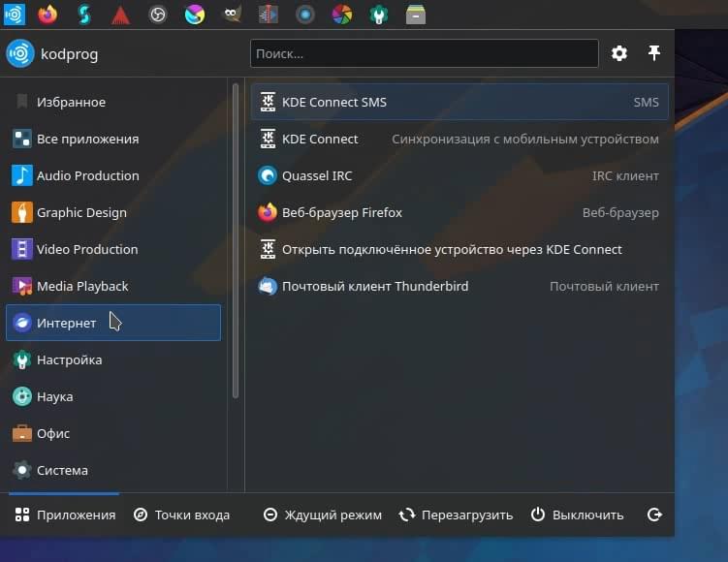Click the blue circular app icon in the panel
The width and height of the screenshot is (728, 562).
(305, 15)
